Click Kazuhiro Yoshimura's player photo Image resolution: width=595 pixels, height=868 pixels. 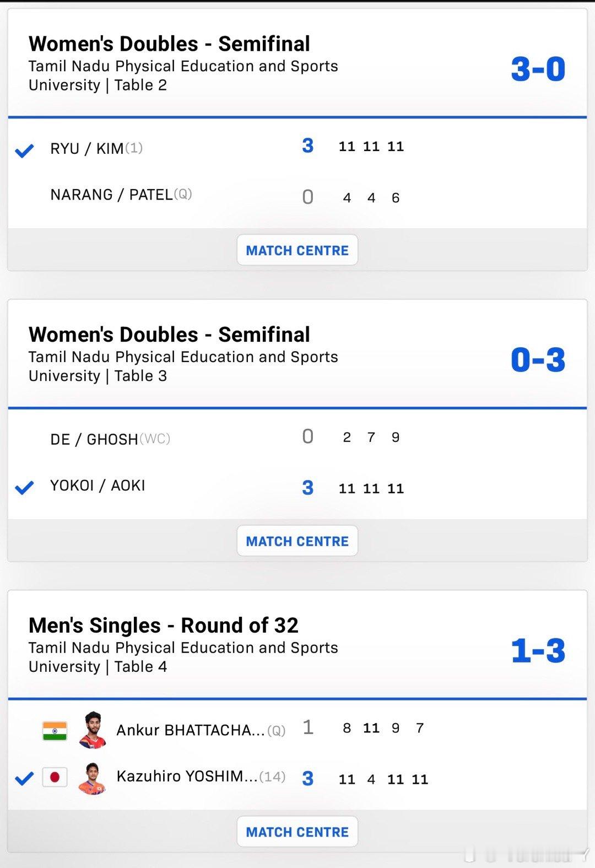click(92, 778)
